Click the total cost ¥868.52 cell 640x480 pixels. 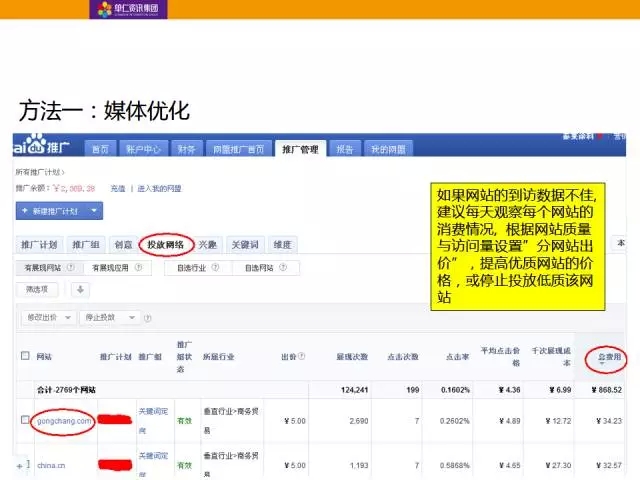pos(607,390)
